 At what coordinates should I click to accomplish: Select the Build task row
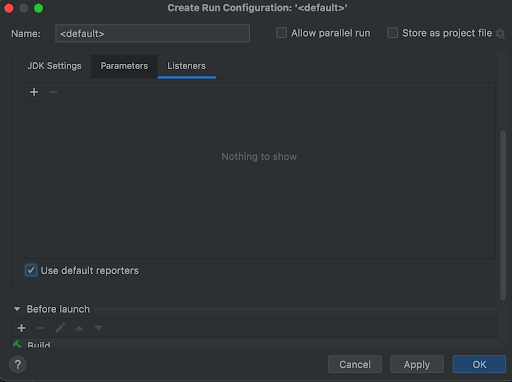click(x=255, y=343)
